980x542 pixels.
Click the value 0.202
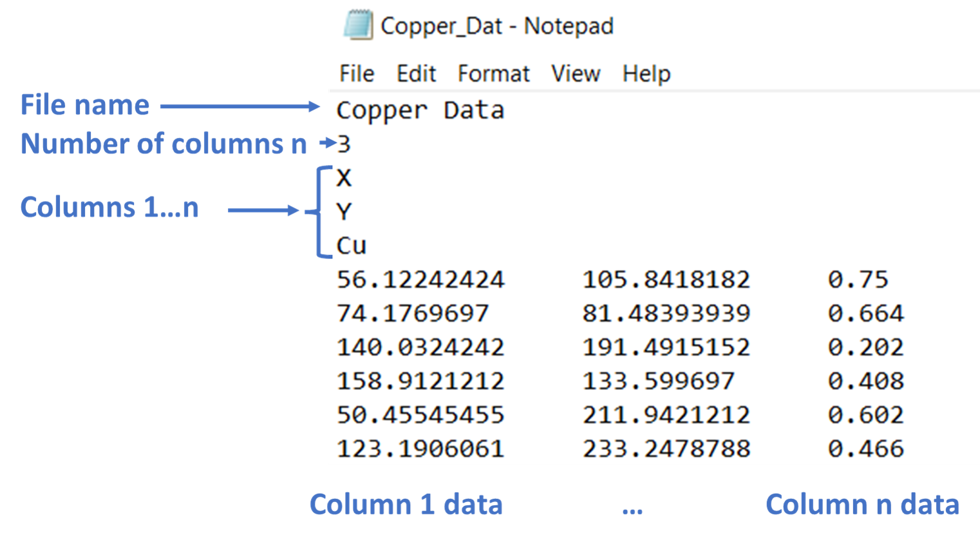866,347
